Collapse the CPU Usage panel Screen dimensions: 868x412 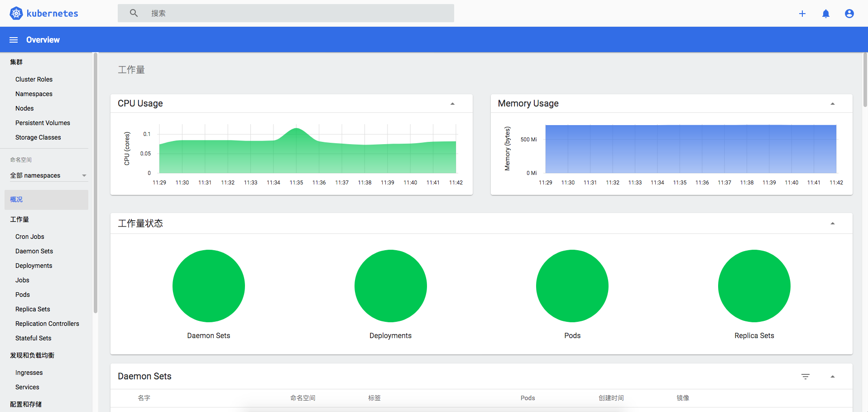pyautogui.click(x=452, y=103)
